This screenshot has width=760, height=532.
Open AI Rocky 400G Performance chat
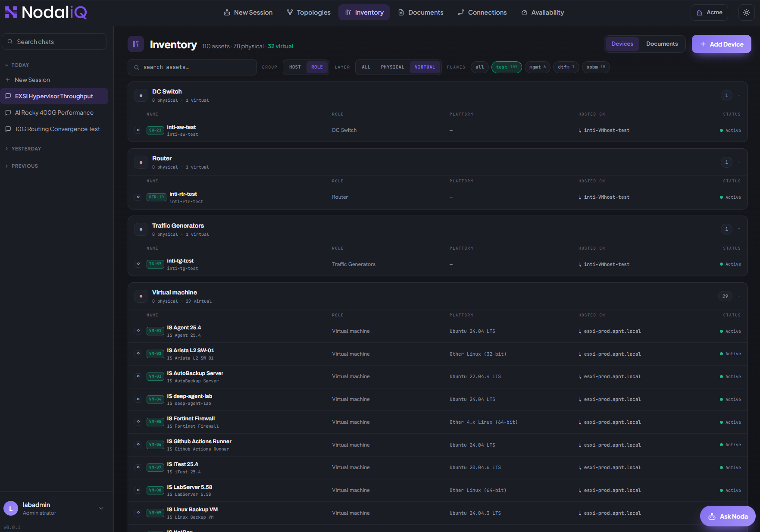(x=54, y=113)
